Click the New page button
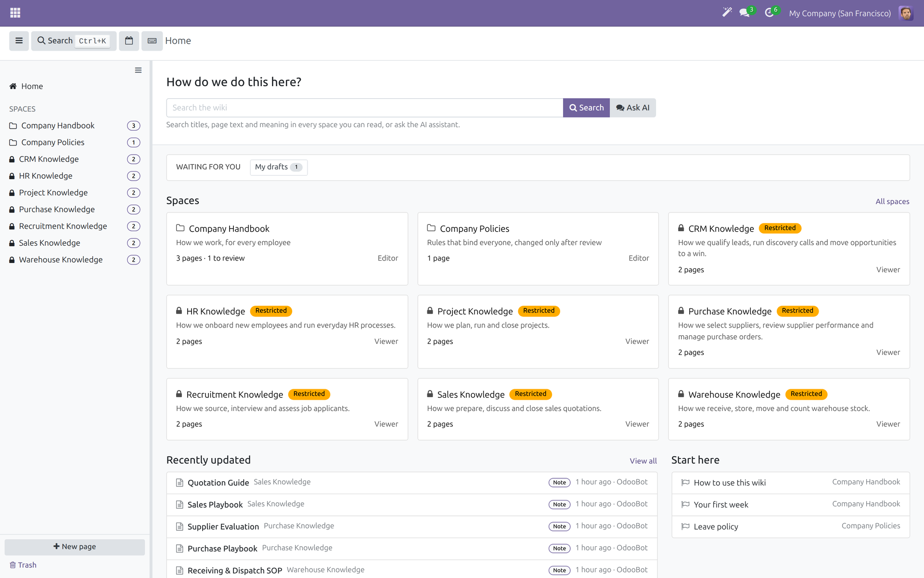 (75, 547)
